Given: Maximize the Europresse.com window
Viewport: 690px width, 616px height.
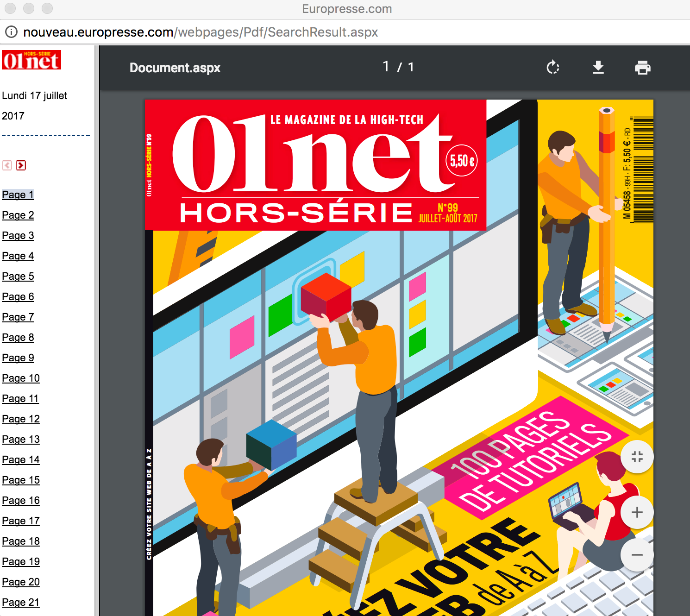Looking at the screenshot, I should click(47, 8).
